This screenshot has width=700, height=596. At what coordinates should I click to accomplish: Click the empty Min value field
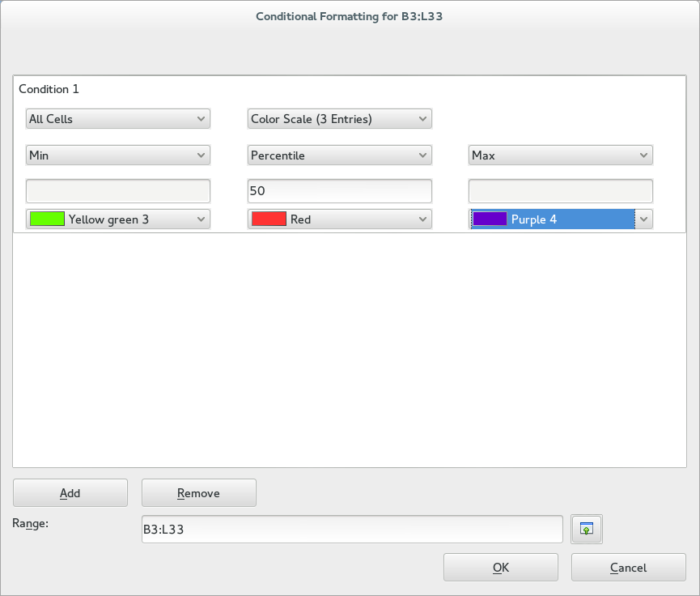tap(118, 191)
